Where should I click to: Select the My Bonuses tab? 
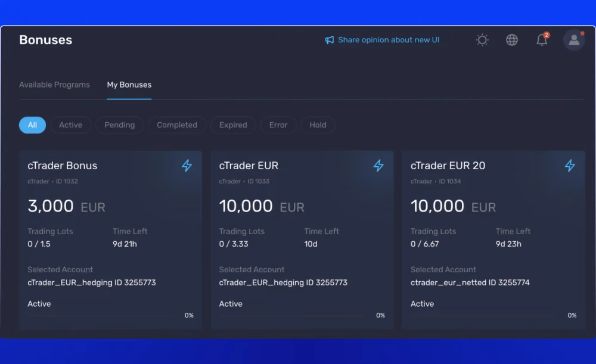[129, 85]
